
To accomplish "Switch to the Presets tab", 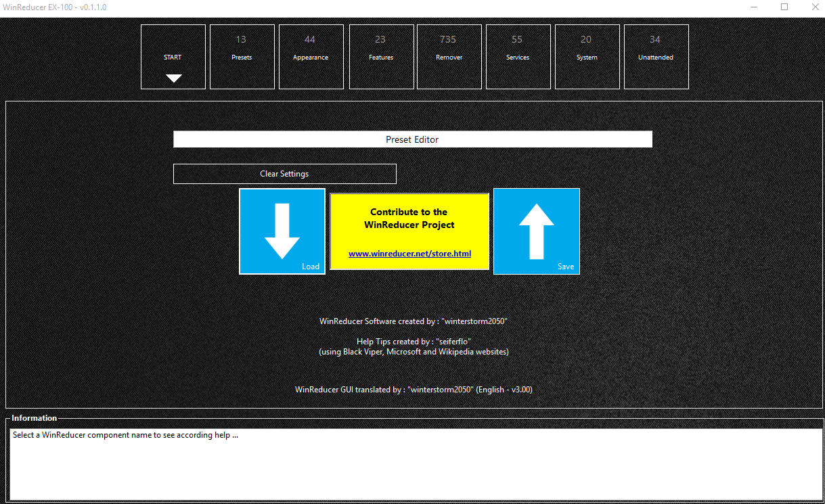I will click(242, 57).
